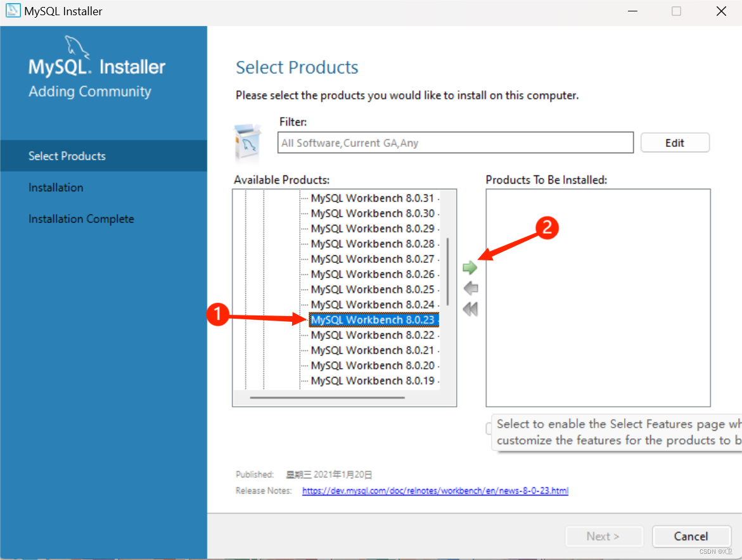Minimize the MySQL Installer window

[x=632, y=11]
